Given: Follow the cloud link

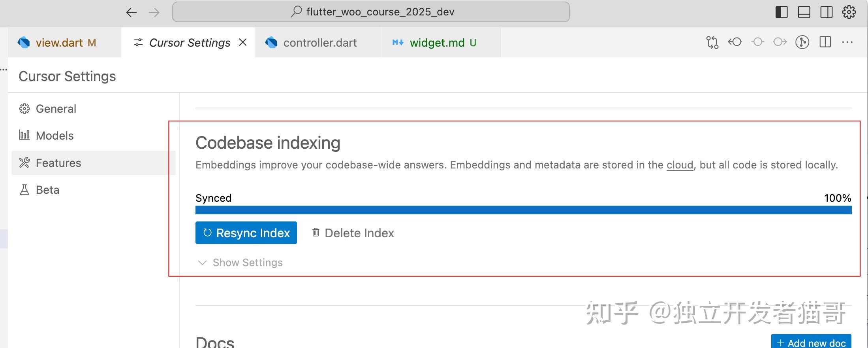Looking at the screenshot, I should pyautogui.click(x=680, y=165).
